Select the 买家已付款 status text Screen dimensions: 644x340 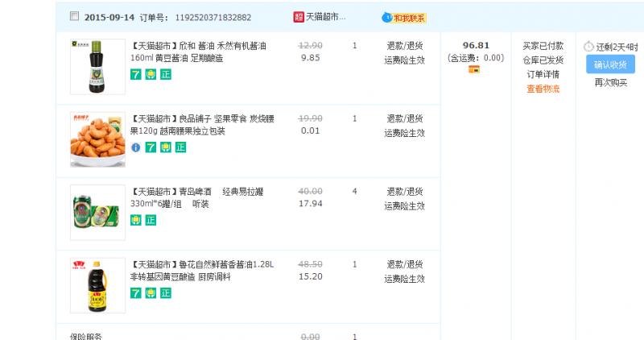click(x=543, y=46)
